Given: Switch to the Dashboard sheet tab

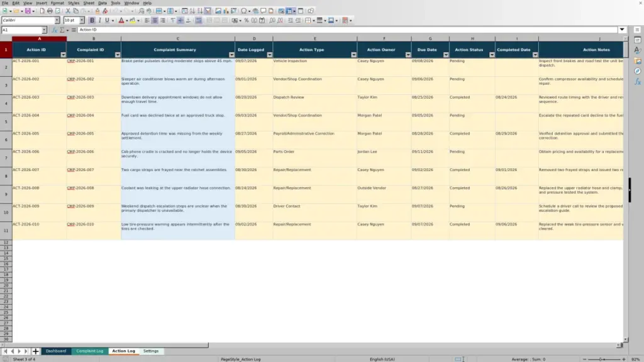Looking at the screenshot, I should pyautogui.click(x=56, y=351).
